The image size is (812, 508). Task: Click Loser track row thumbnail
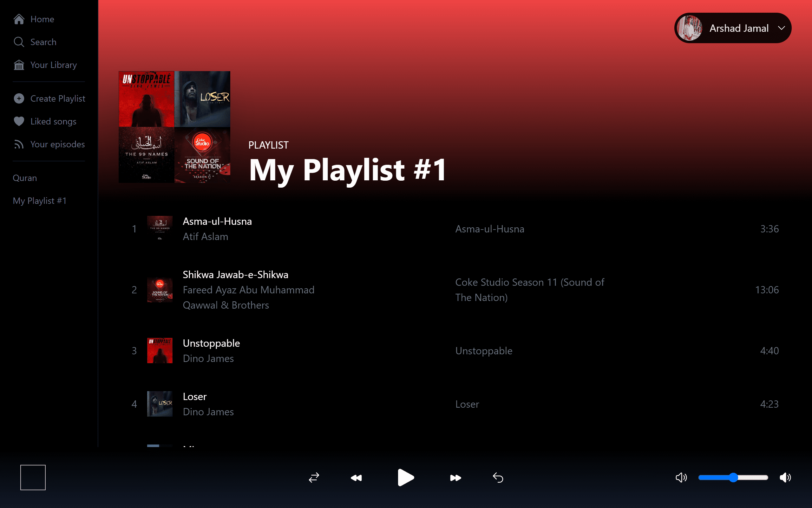pos(160,404)
